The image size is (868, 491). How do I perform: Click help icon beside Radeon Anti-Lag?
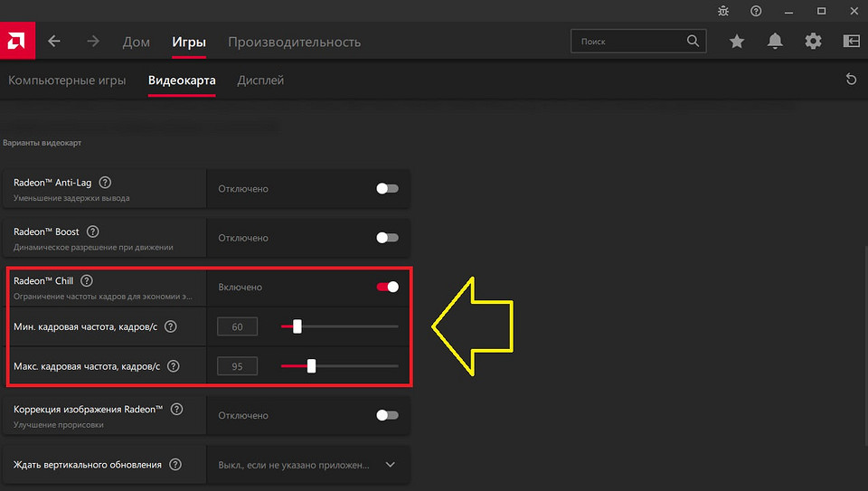coord(106,183)
